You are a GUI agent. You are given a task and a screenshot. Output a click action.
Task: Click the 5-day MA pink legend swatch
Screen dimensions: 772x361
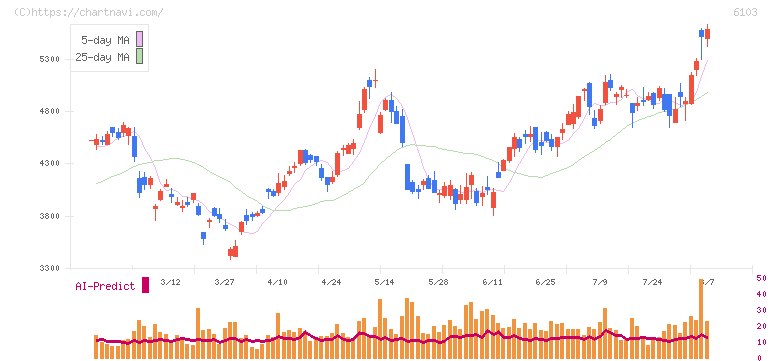point(139,39)
